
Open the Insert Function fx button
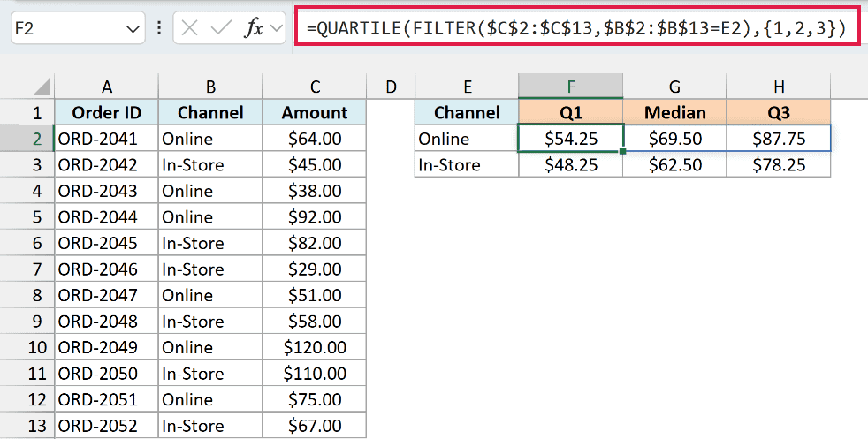pyautogui.click(x=254, y=27)
